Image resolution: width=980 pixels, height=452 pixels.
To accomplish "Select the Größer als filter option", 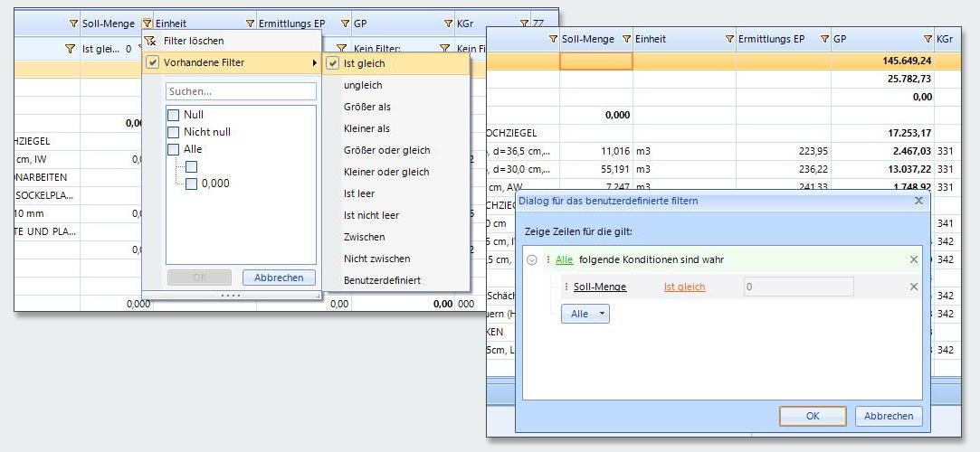I will pos(366,107).
